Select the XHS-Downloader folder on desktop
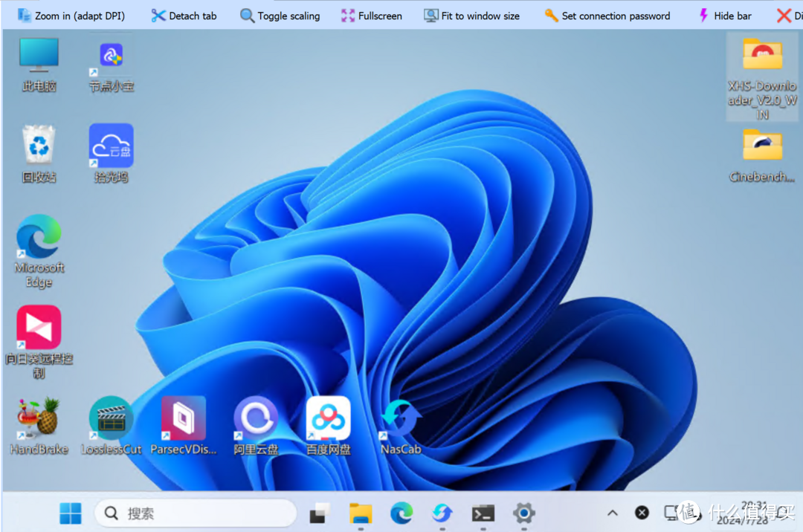Image resolution: width=803 pixels, height=532 pixels. (762, 77)
